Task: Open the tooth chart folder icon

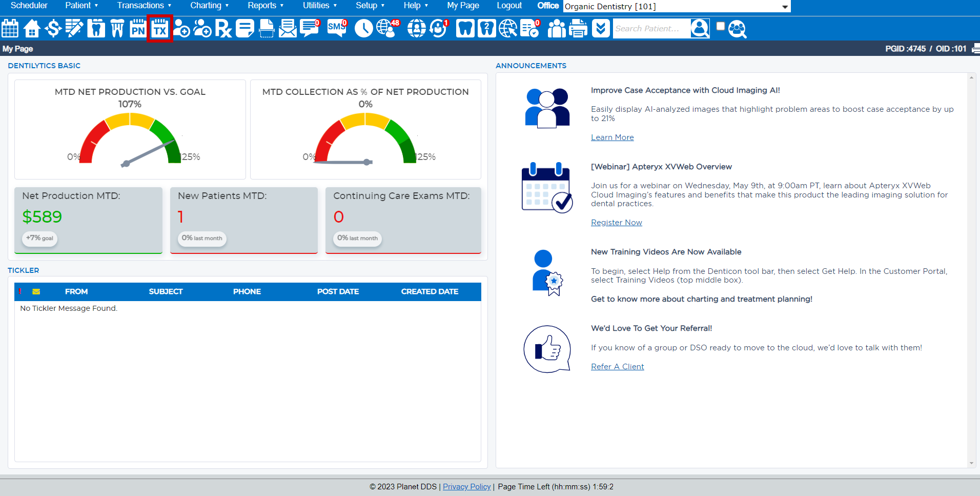Action: click(x=96, y=28)
